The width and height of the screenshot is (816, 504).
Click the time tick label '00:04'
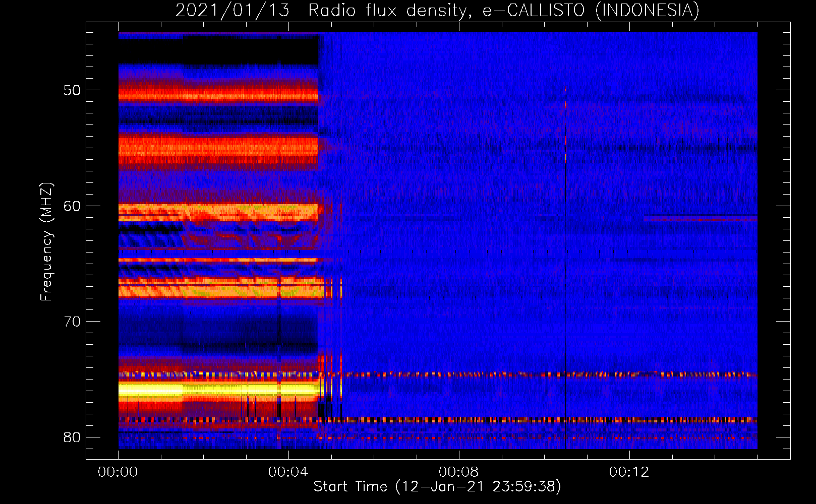click(x=288, y=472)
